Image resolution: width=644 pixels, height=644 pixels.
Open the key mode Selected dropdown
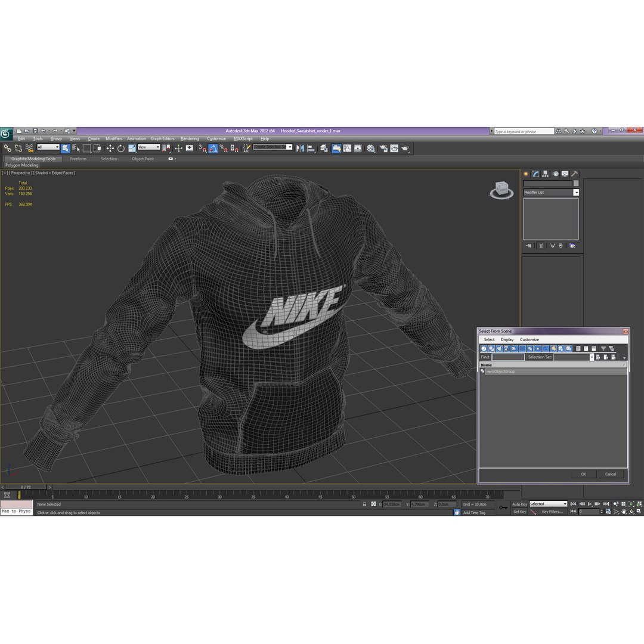(549, 504)
